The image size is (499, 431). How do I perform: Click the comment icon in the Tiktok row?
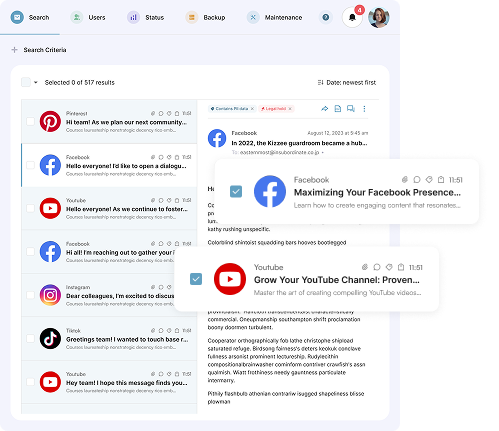point(161,330)
